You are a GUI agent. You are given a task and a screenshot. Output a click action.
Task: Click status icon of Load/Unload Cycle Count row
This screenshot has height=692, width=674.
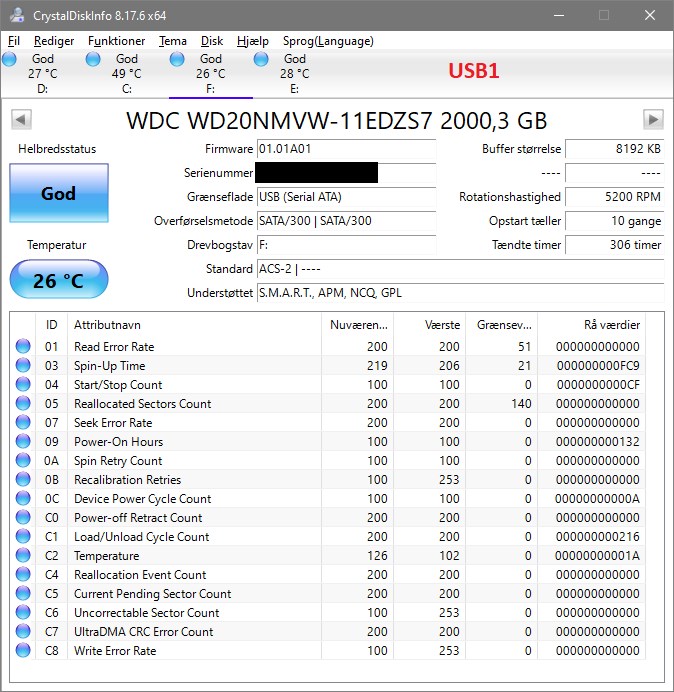click(23, 536)
